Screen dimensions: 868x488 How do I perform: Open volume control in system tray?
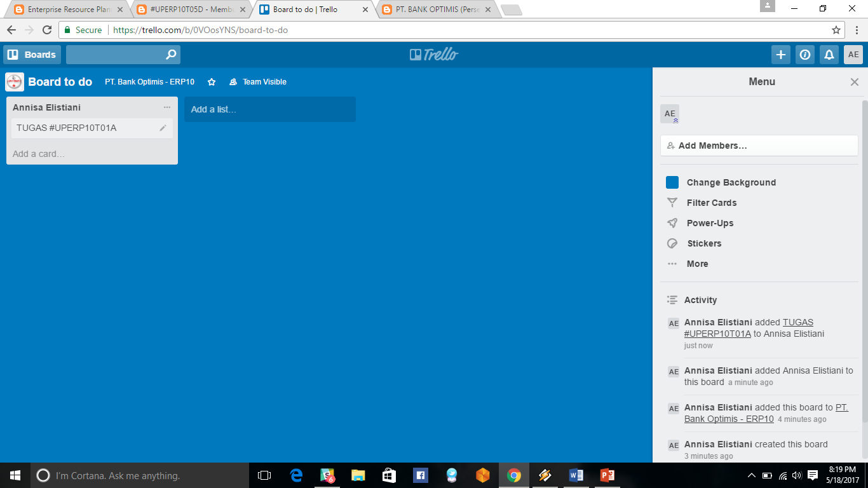coord(797,475)
